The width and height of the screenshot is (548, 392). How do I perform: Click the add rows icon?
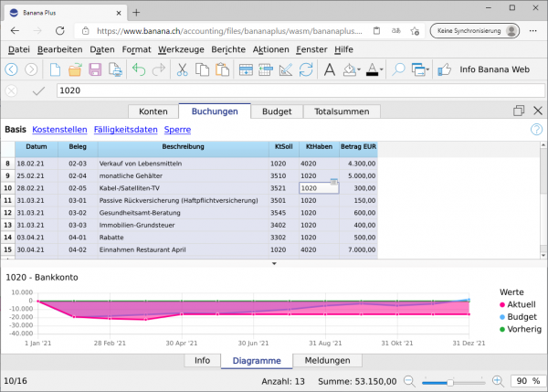click(x=246, y=69)
